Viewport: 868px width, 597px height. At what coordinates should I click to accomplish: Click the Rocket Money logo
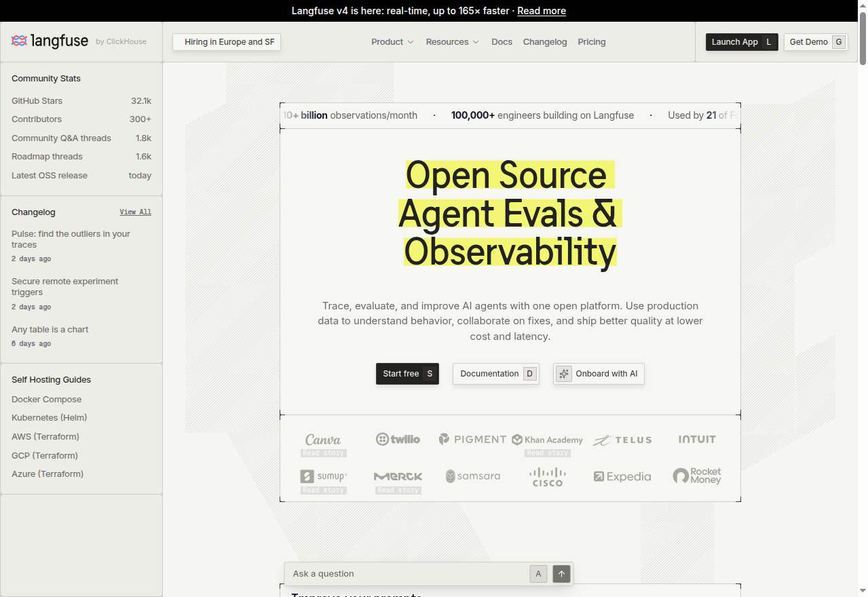coord(697,476)
